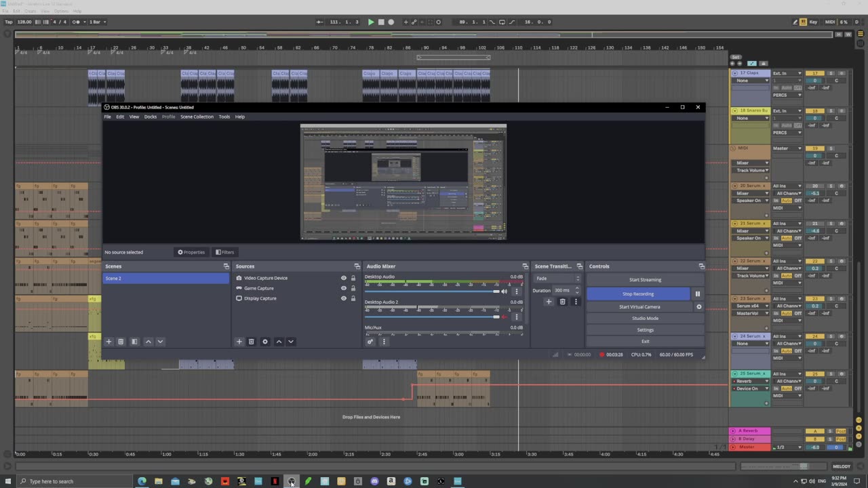868x488 pixels.
Task: Open Master dropdown on the MIDI track
Action: click(787, 148)
